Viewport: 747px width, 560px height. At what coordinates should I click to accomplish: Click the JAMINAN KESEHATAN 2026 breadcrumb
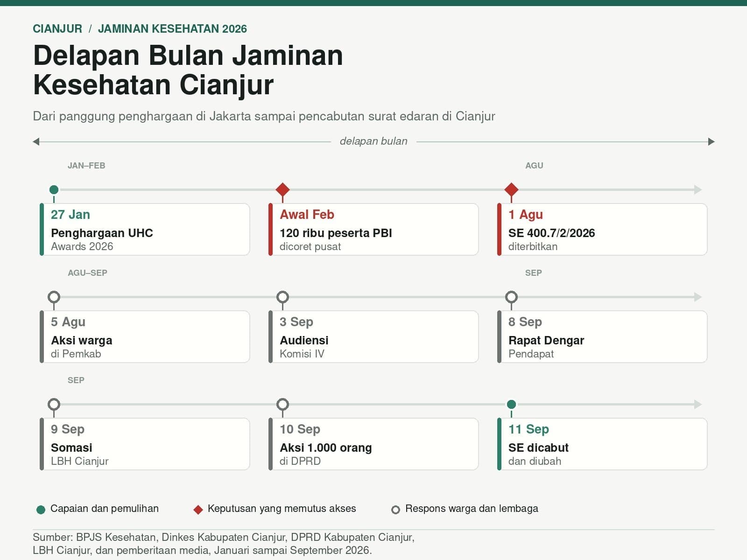(172, 29)
